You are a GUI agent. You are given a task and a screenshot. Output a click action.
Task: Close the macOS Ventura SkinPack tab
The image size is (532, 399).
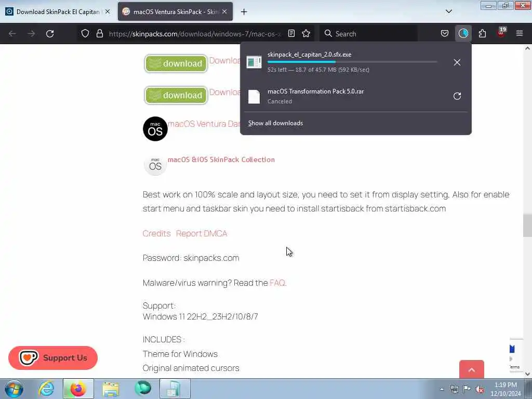tap(224, 11)
